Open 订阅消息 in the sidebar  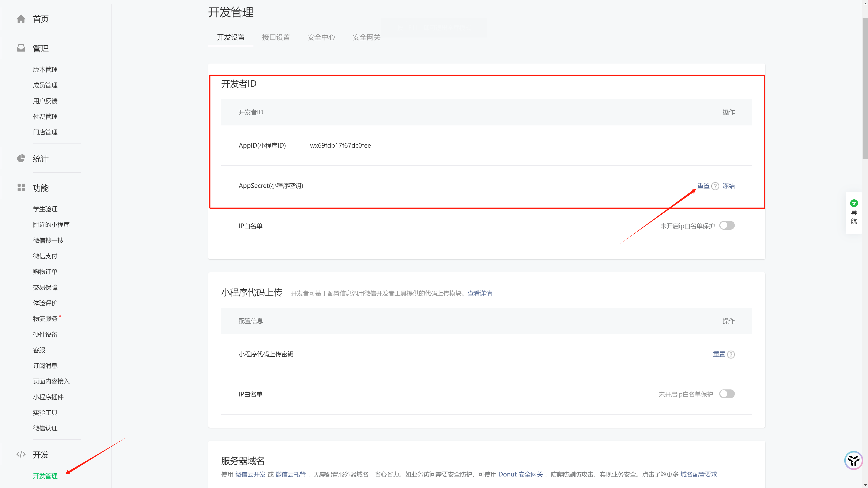(x=45, y=365)
